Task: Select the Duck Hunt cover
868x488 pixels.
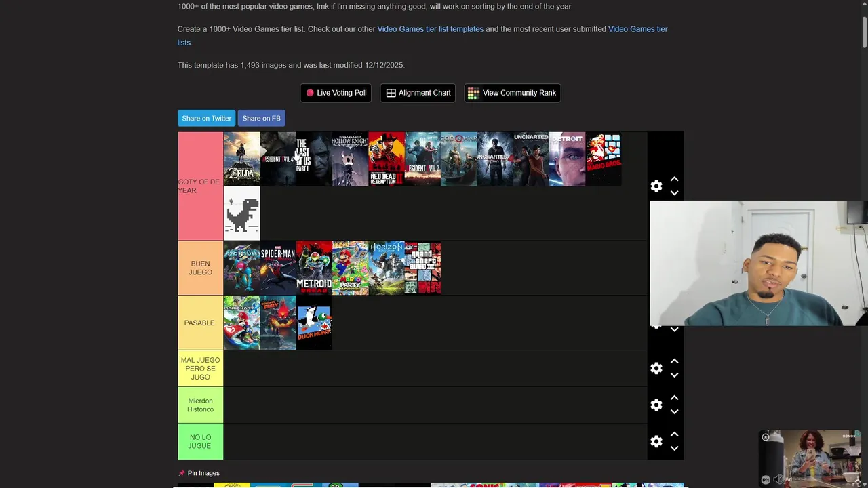Action: point(314,323)
